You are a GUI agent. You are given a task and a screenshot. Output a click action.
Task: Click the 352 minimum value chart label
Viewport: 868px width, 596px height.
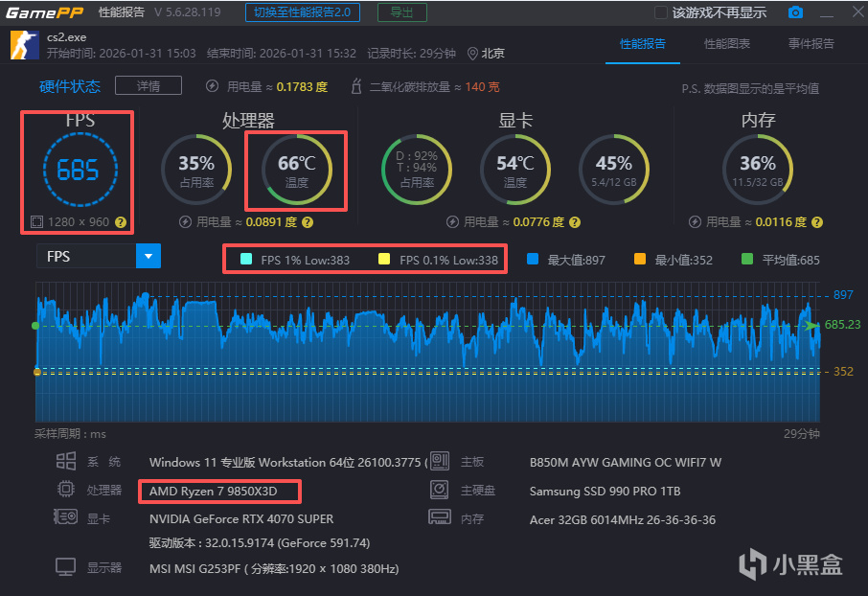(x=843, y=371)
